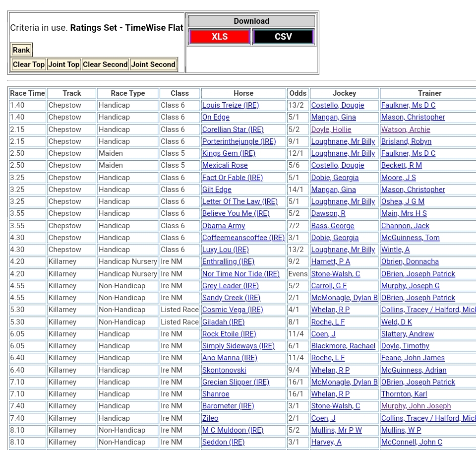Click jockey Blackmore, Rachael
The width and height of the screenshot is (476, 450).
click(x=343, y=346)
